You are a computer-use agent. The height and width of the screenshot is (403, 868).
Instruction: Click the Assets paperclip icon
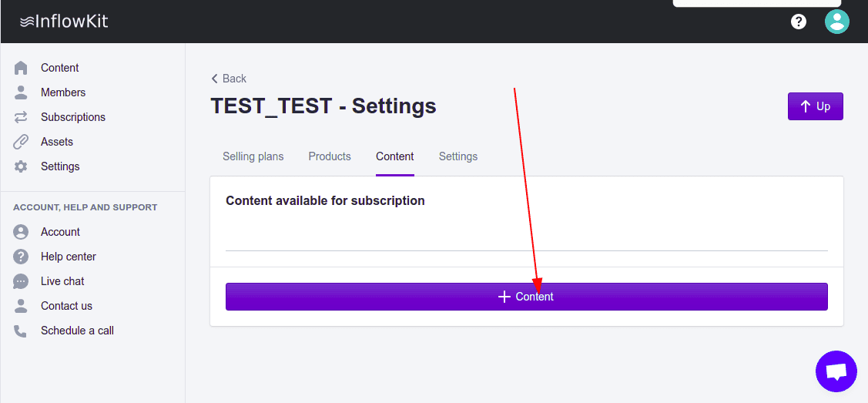click(x=21, y=142)
